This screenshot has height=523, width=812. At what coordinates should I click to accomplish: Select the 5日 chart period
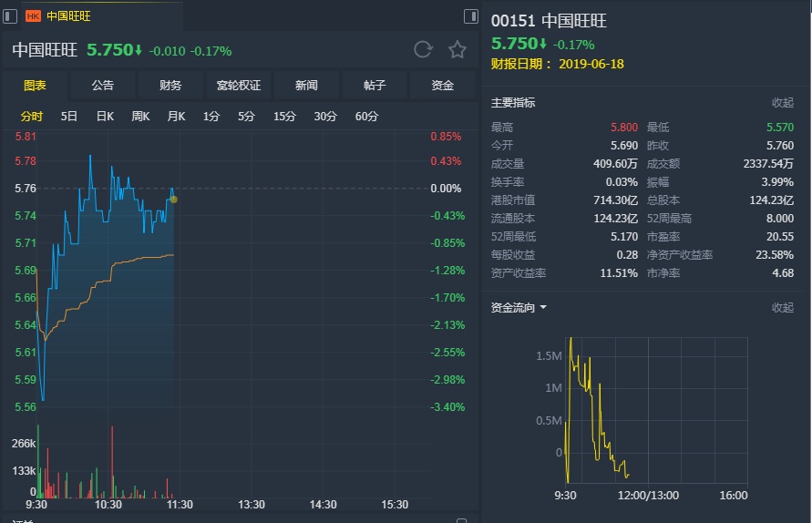[69, 116]
